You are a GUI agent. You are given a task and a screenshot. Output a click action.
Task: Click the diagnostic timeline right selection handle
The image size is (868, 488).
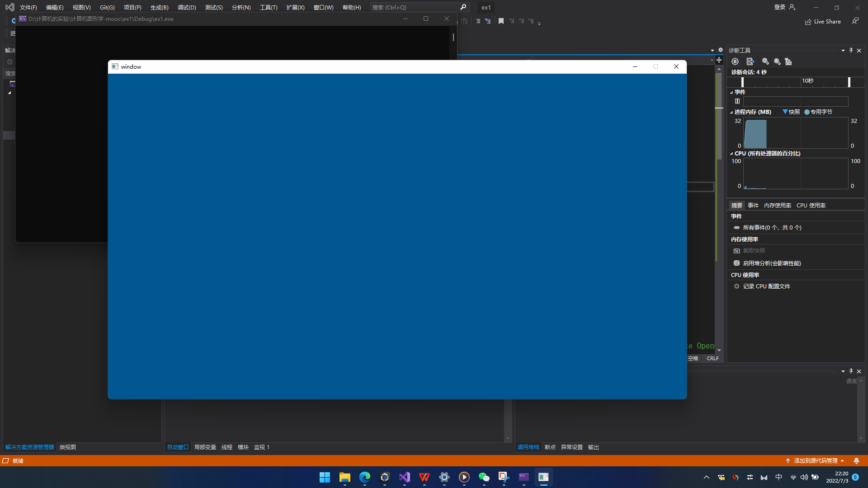(x=849, y=82)
